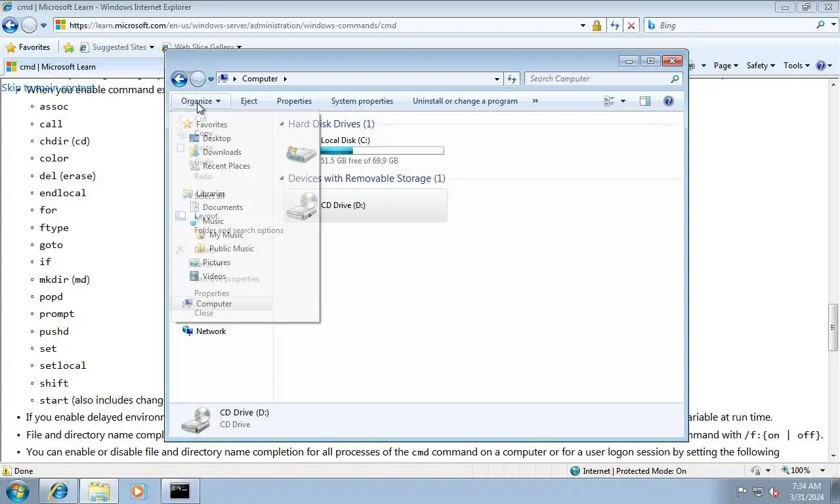Open the IE Page menu
Viewport: 840px width, 504px height.
726,66
